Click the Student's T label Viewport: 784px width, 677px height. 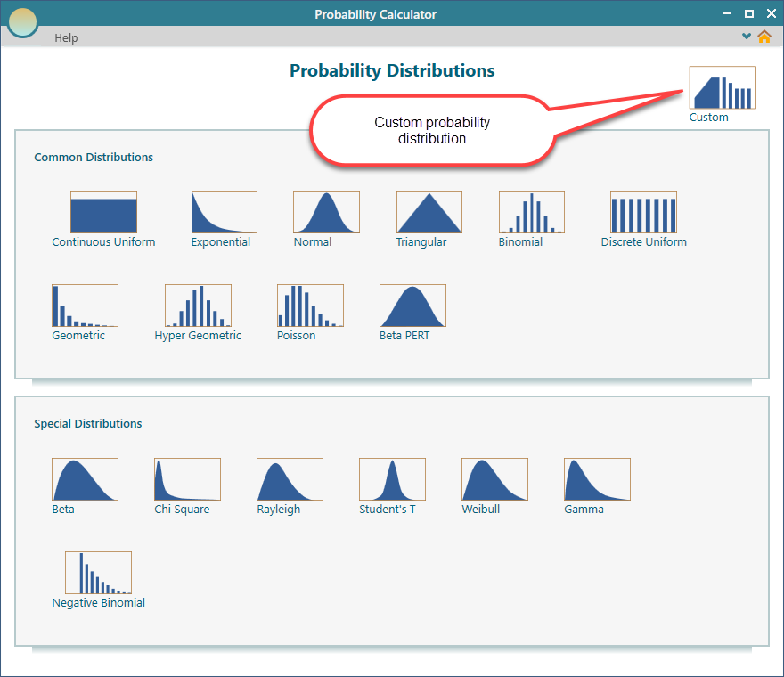[388, 510]
